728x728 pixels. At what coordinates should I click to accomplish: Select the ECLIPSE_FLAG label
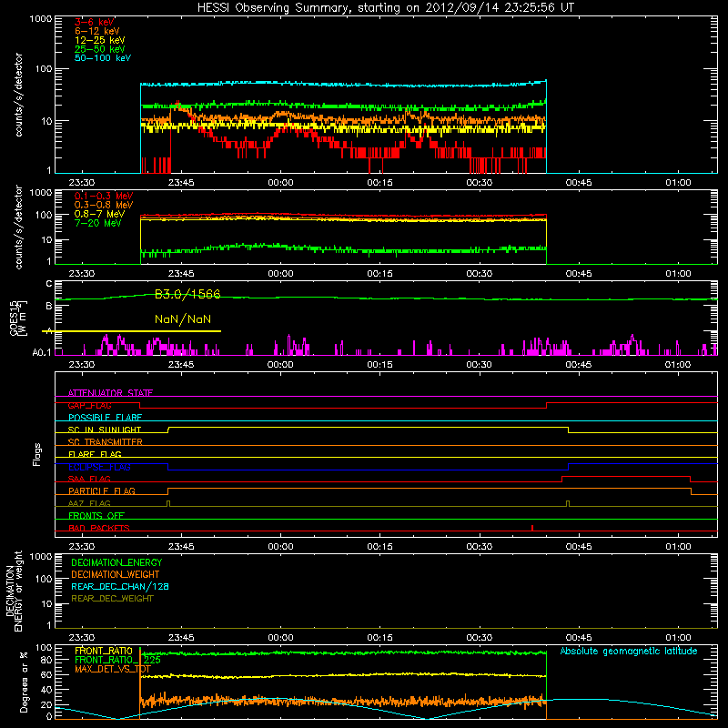[x=99, y=467]
